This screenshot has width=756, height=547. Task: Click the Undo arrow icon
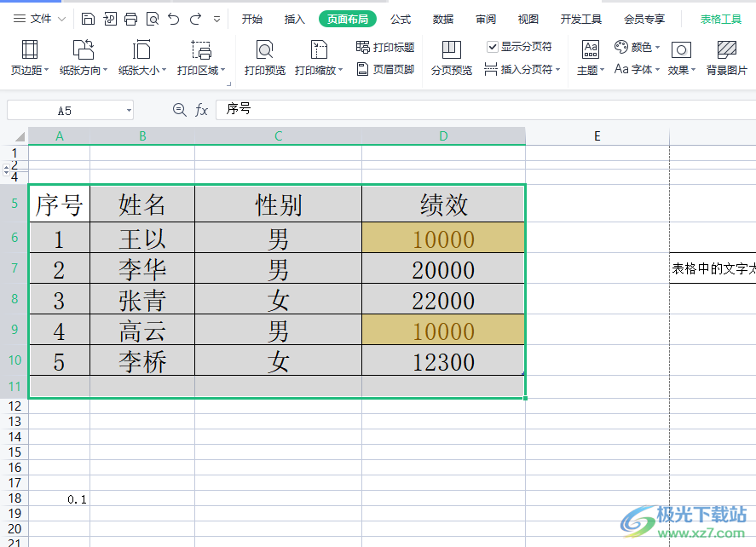pos(174,19)
